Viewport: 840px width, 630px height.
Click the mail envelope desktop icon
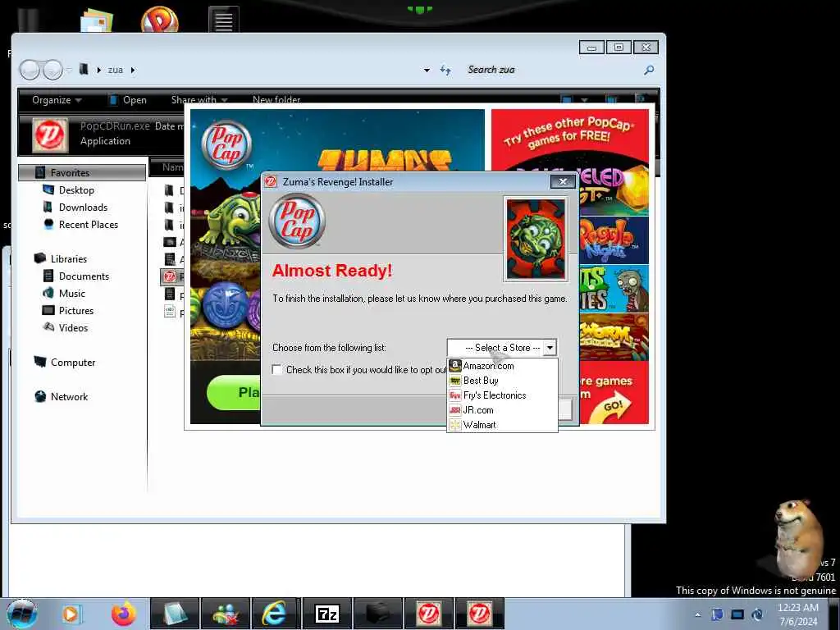97,19
